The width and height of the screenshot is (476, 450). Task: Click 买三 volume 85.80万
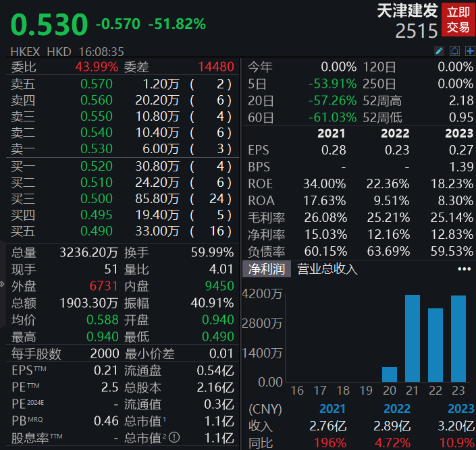click(x=157, y=199)
